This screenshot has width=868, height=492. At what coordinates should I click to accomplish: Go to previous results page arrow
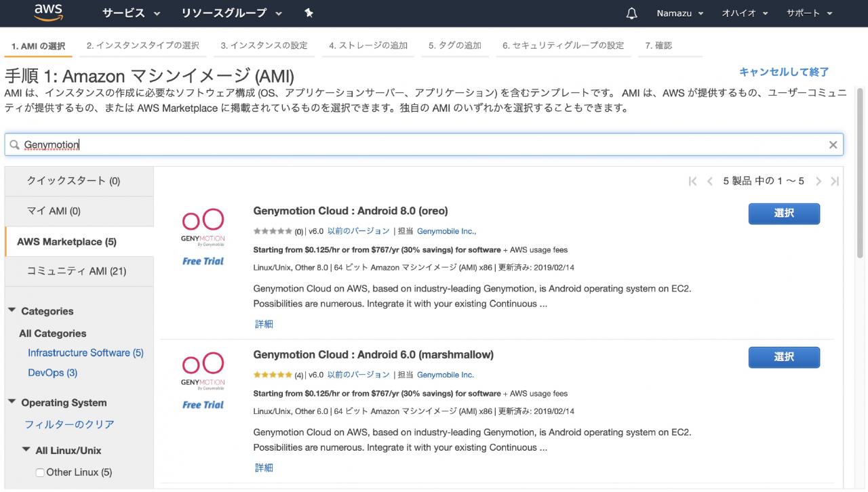pyautogui.click(x=709, y=181)
